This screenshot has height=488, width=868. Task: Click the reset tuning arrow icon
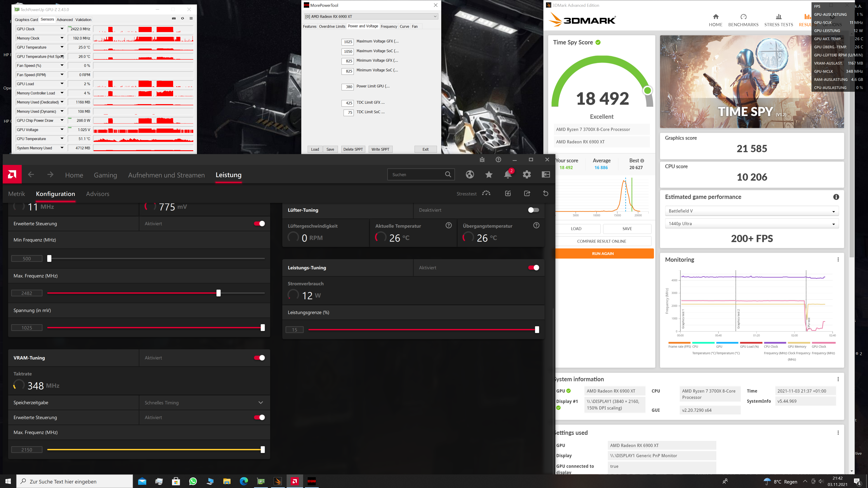coord(545,193)
